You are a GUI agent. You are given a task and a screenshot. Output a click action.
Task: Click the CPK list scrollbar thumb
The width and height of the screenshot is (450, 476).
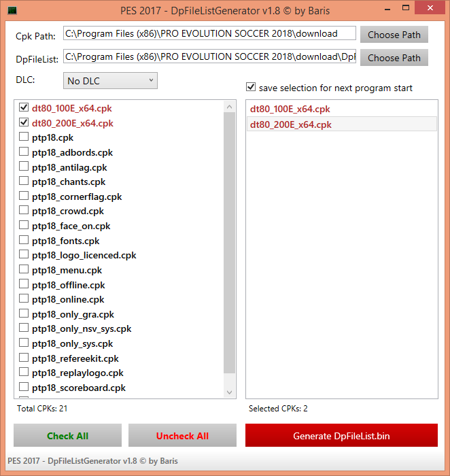coord(229,243)
